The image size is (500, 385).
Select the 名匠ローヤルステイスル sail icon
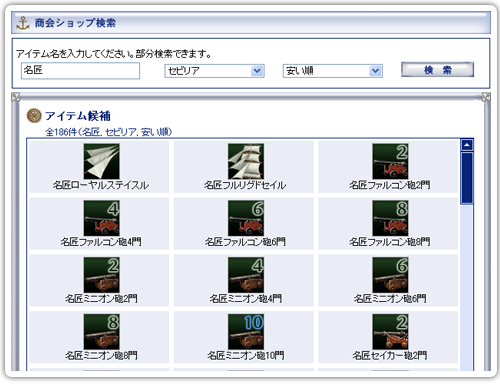click(x=101, y=161)
